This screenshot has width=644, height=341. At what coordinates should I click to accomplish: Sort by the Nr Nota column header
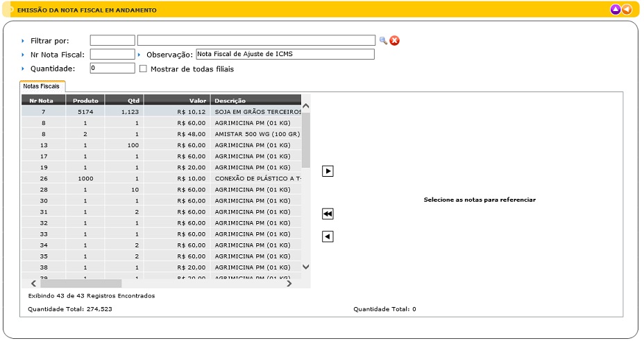pyautogui.click(x=43, y=100)
